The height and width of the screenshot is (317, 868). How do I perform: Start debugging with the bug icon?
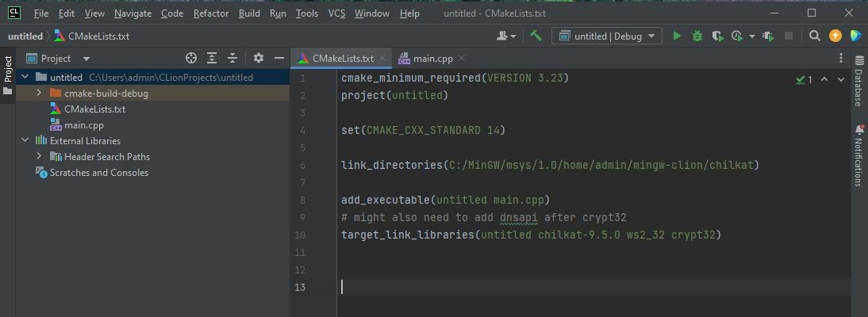(697, 36)
